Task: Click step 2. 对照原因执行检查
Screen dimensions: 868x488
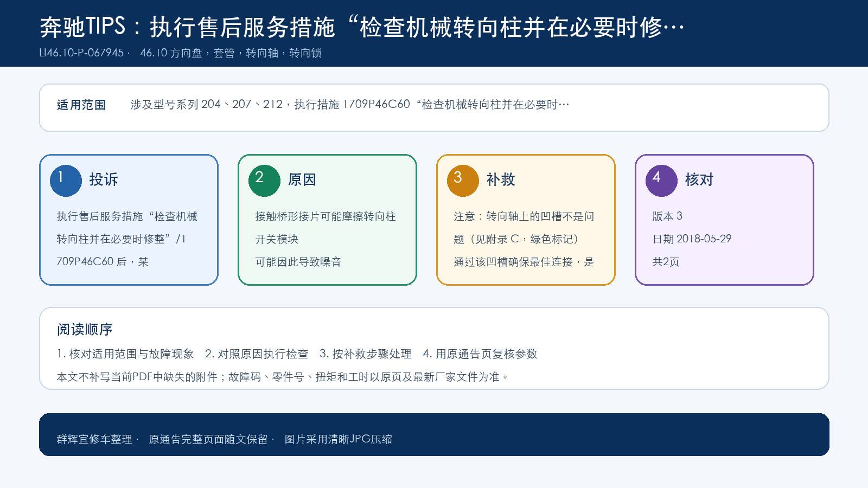Action: click(257, 354)
